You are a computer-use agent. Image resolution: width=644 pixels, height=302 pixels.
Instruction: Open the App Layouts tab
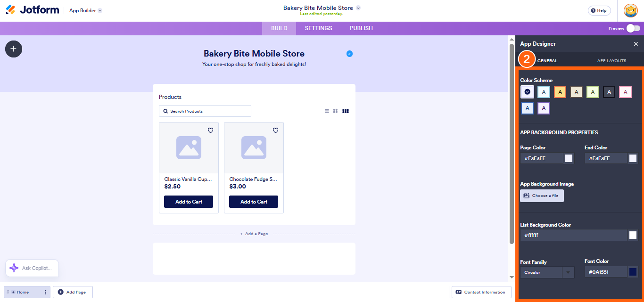pos(611,61)
